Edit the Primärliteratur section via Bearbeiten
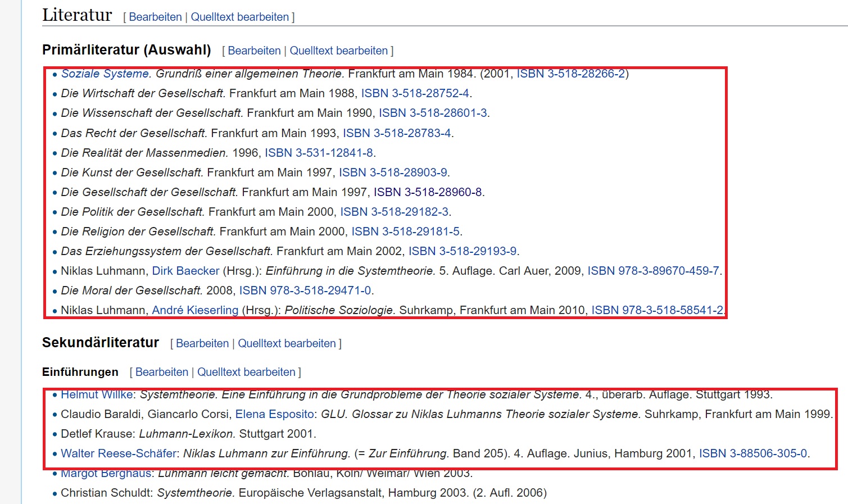 254,51
